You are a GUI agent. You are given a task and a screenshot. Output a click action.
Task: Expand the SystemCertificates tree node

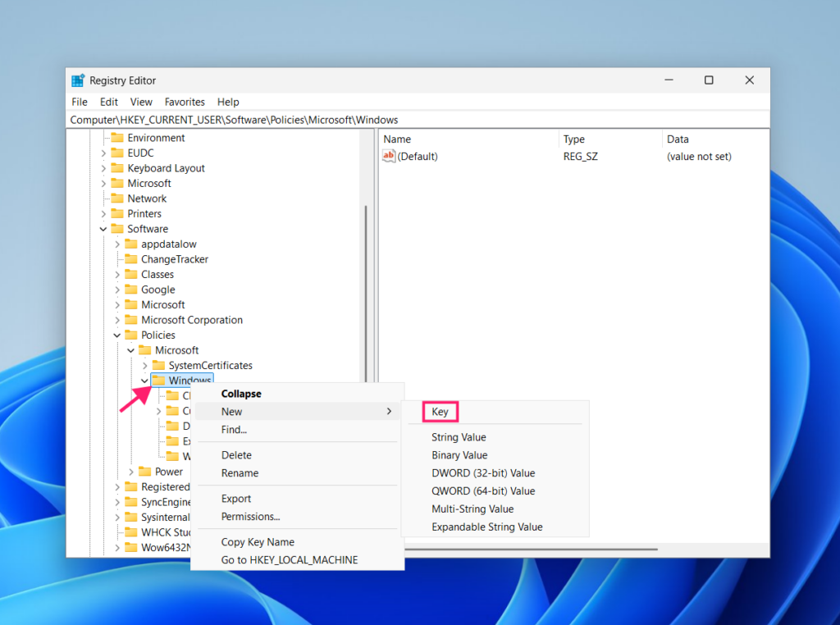(144, 365)
